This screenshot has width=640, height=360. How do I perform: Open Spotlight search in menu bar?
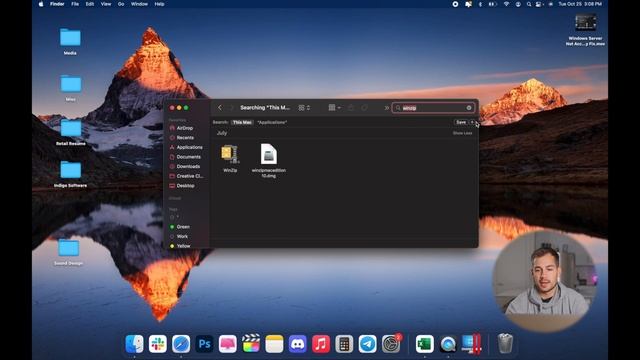pos(529,4)
